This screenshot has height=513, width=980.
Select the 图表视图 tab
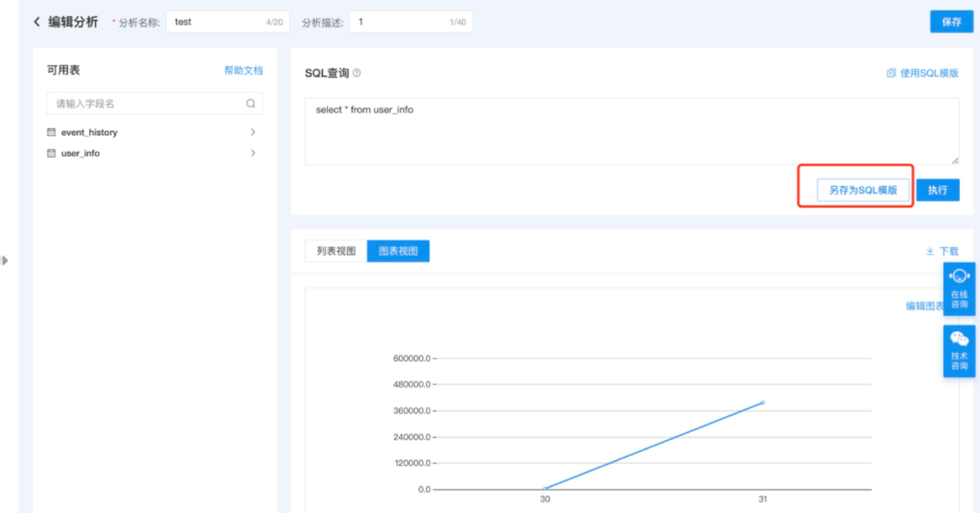point(398,251)
